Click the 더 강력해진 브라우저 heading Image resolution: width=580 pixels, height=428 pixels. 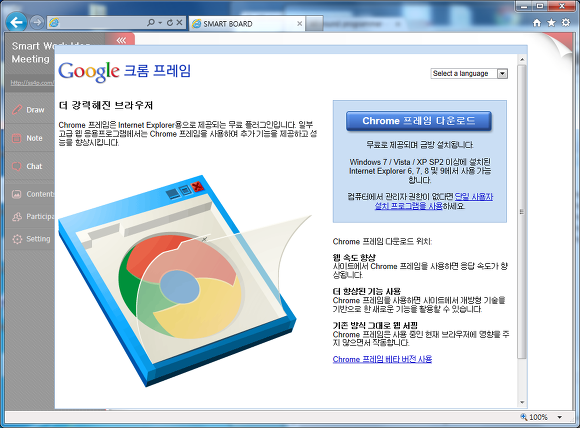pos(106,105)
